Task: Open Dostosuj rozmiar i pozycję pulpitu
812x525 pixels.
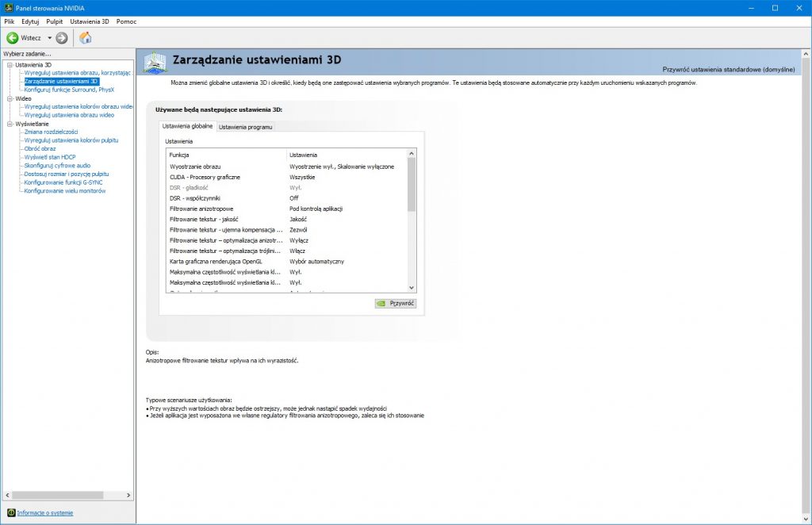Action: coord(67,174)
